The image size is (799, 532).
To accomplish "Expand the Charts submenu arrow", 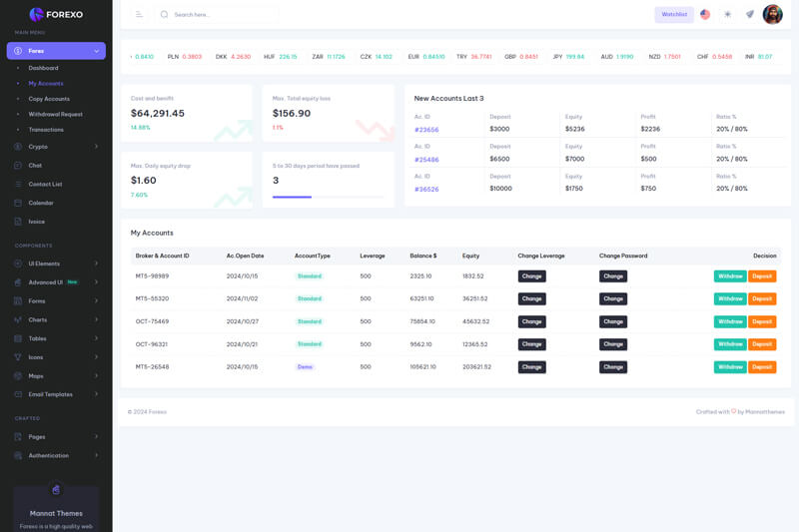I will [x=96, y=319].
